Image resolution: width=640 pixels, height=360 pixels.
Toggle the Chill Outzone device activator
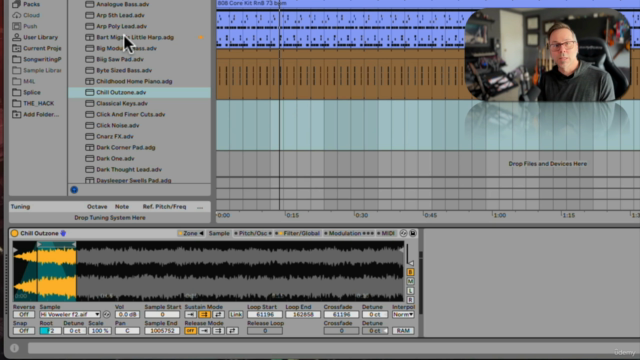coord(15,233)
